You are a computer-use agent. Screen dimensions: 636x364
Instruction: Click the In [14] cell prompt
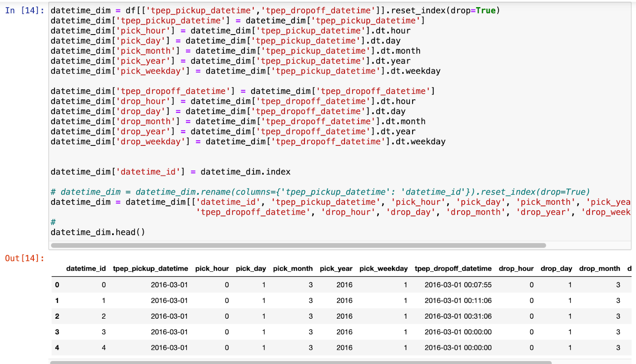[x=25, y=10]
